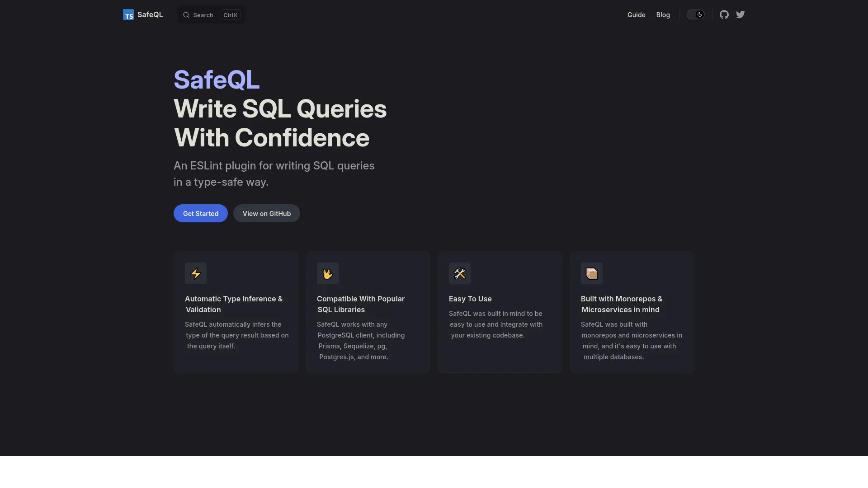
Task: Open GitHub via the header icon
Action: (x=724, y=14)
